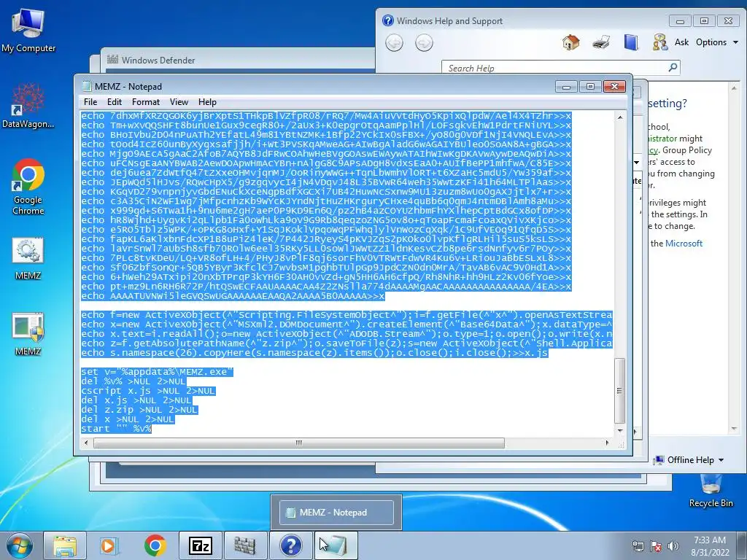Click the search magnifier in Help
This screenshot has width=747, height=560.
coord(673,68)
